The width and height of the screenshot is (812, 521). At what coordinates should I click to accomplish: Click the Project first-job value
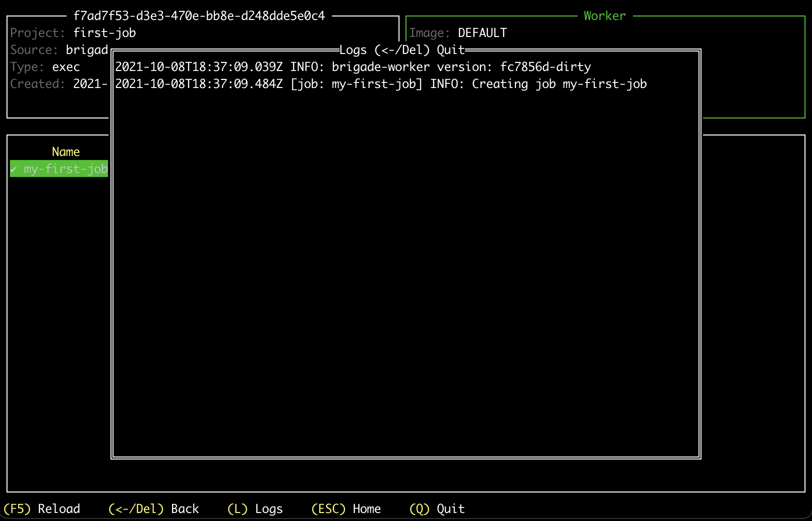(104, 32)
